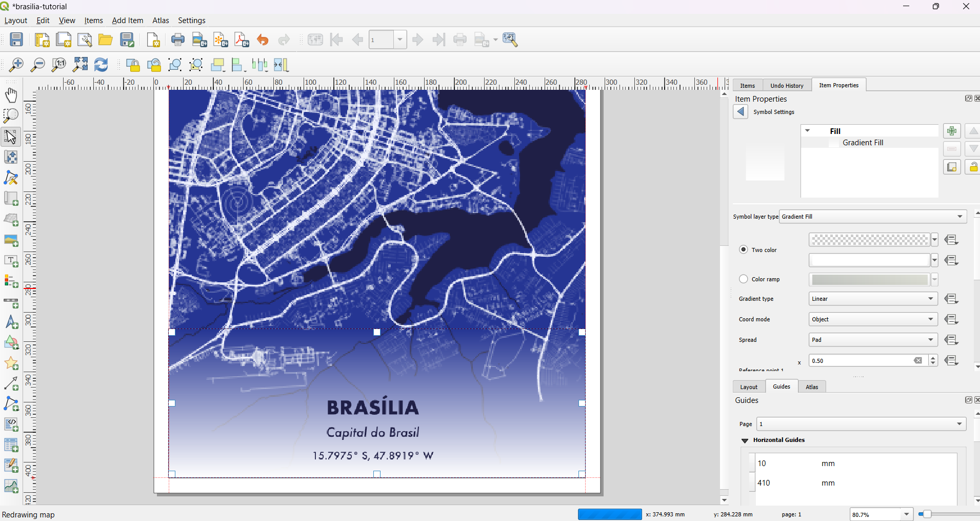Open the zoom level 80.7% dropdown
Image resolution: width=980 pixels, height=521 pixels.
[907, 514]
